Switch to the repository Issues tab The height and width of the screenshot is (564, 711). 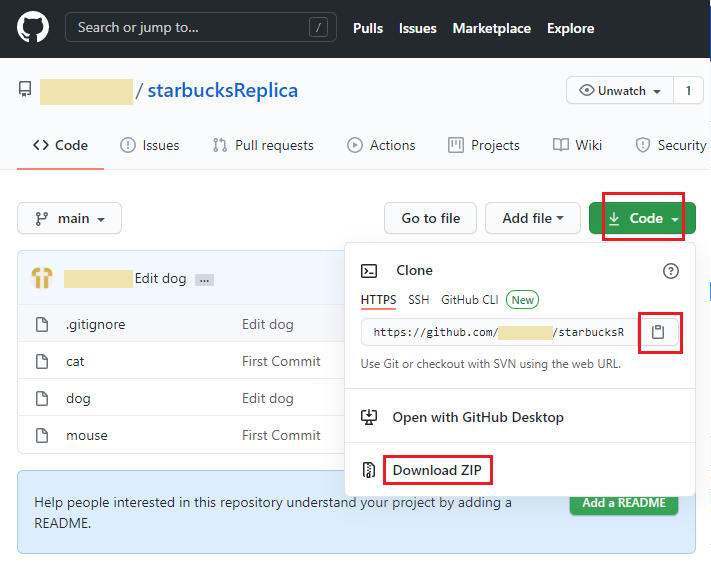click(x=150, y=145)
